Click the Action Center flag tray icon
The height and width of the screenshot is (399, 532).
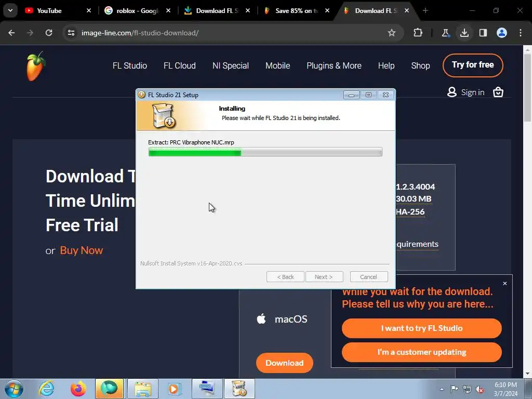(454, 389)
